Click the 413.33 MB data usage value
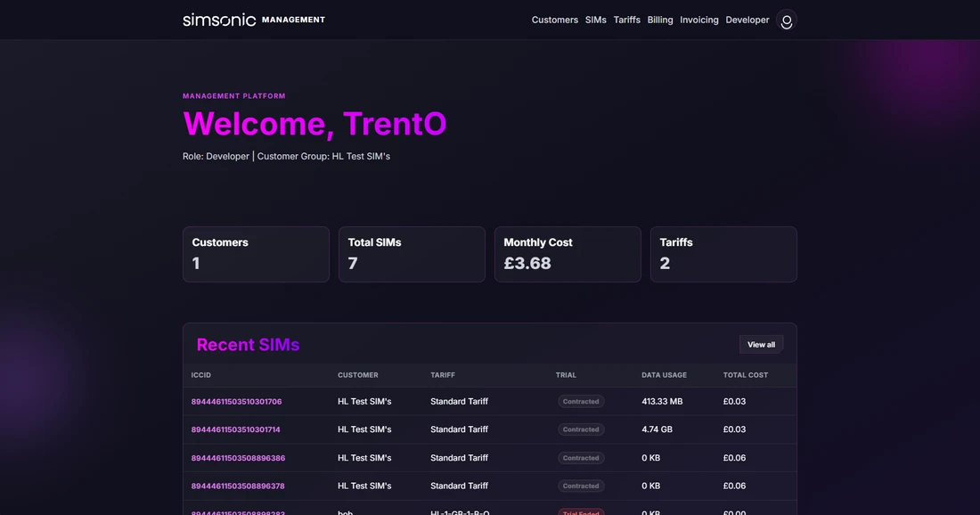The width and height of the screenshot is (980, 515). point(662,401)
